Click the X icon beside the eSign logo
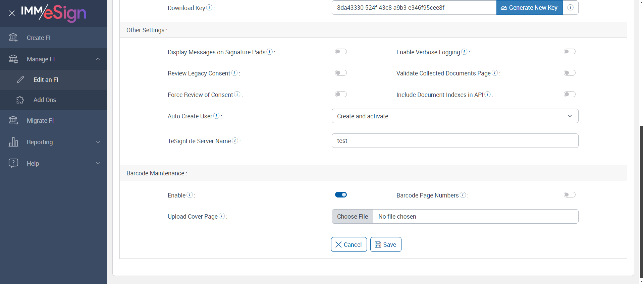This screenshot has height=284, width=644. pyautogui.click(x=12, y=13)
